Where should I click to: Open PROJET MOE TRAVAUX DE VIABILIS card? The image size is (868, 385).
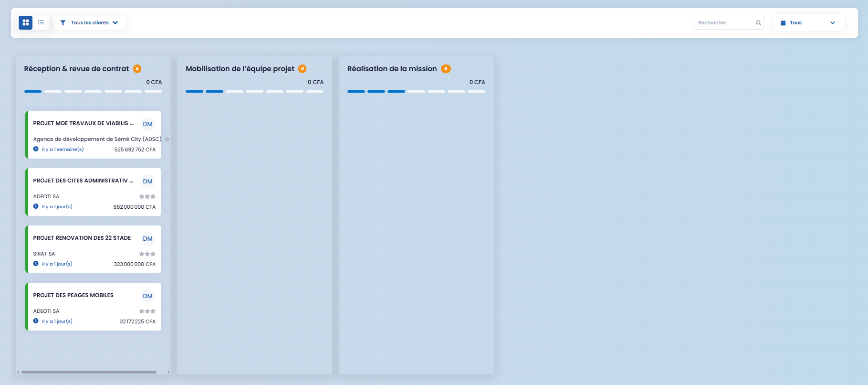pos(83,123)
